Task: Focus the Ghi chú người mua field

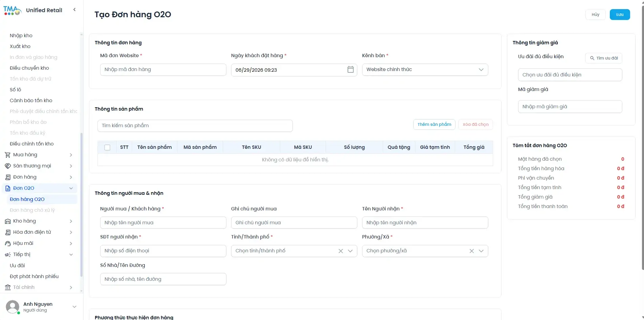Action: tap(294, 223)
